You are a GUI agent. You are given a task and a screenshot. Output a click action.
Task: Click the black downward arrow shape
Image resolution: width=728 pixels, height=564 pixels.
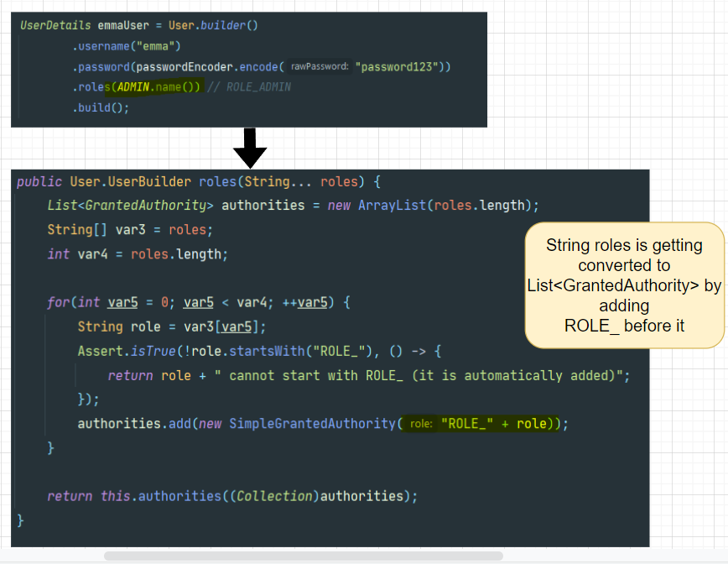click(249, 149)
